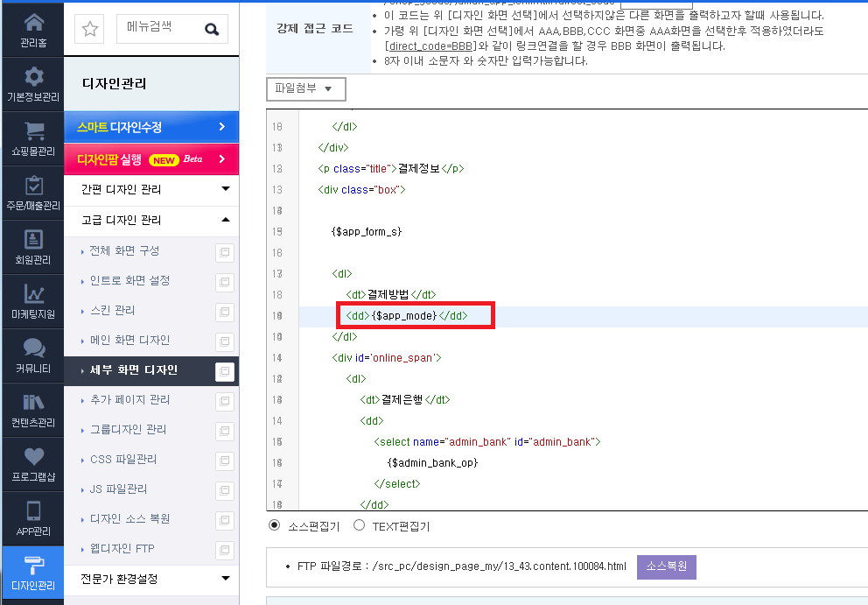Image resolution: width=868 pixels, height=605 pixels.
Task: Select the 소스편집기 radio button
Action: tap(274, 524)
